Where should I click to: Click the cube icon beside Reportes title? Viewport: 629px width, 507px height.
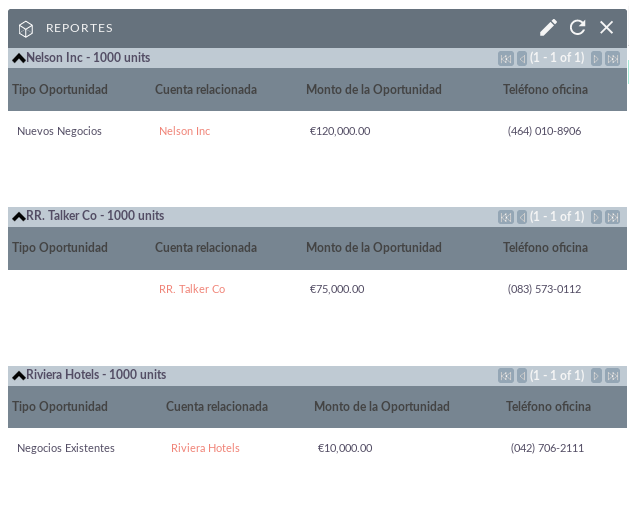(26, 29)
